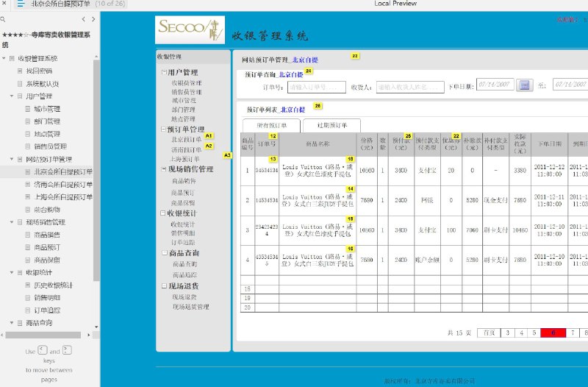Open note marker 15 on row 3 product name
This screenshot has height=387, width=588.
[x=351, y=219]
